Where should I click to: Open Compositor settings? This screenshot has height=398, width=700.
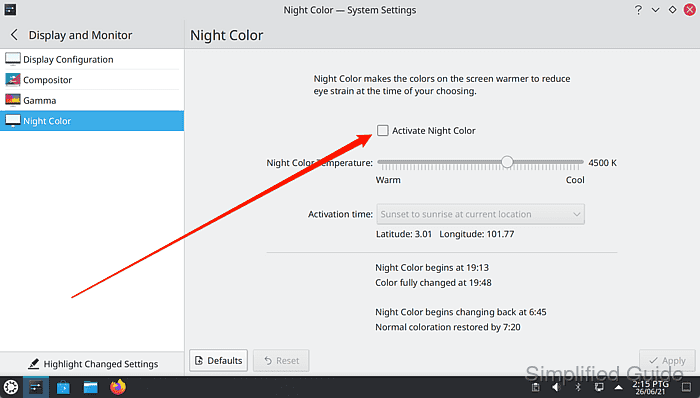92,80
